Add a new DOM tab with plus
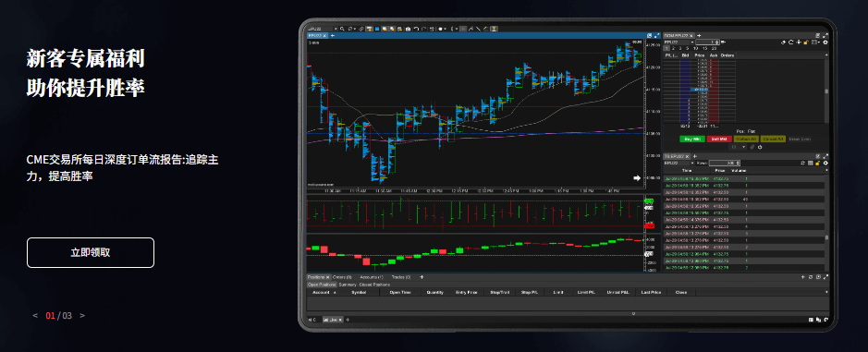This screenshot has height=352, width=868. (x=699, y=35)
